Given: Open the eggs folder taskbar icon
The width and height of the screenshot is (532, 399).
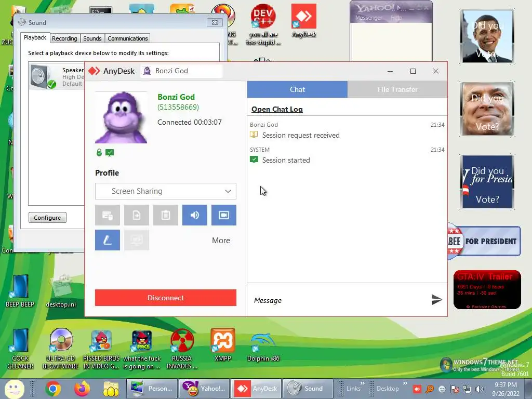Looking at the screenshot, I should point(111,389).
